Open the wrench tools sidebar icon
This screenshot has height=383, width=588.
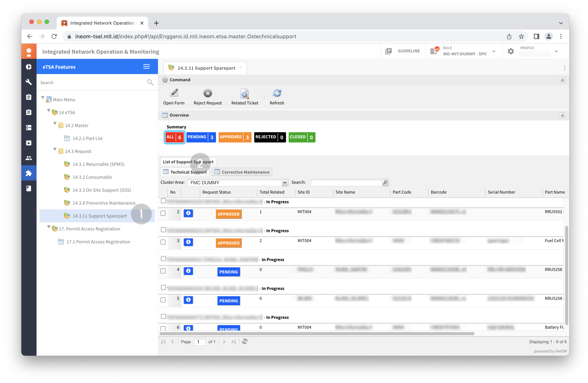(x=29, y=82)
